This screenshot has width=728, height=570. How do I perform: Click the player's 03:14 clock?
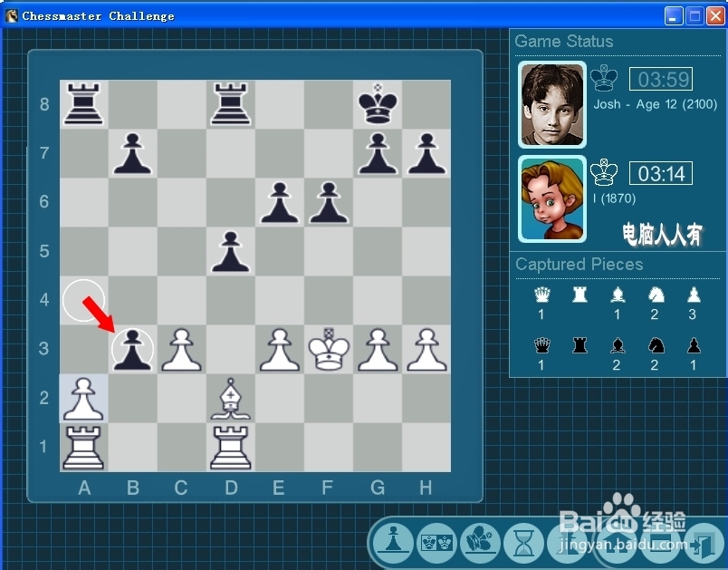point(661,173)
